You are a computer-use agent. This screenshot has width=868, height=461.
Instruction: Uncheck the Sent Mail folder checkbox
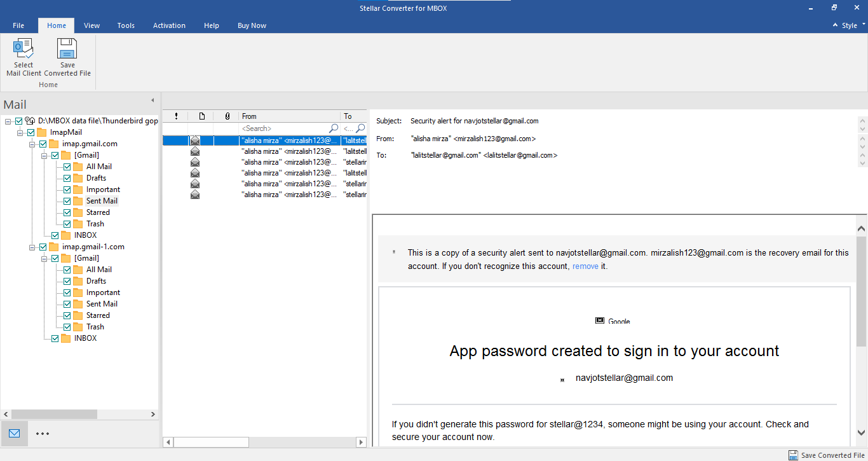point(66,200)
